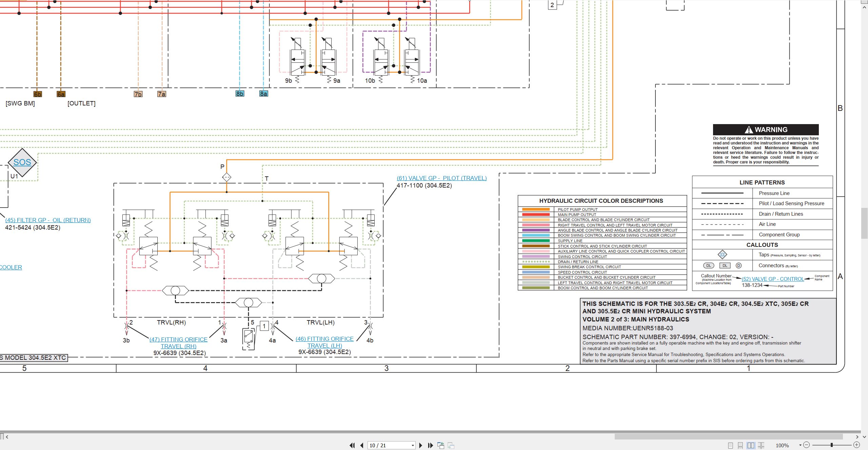Click the LINE PATTERNS table heading

762,182
